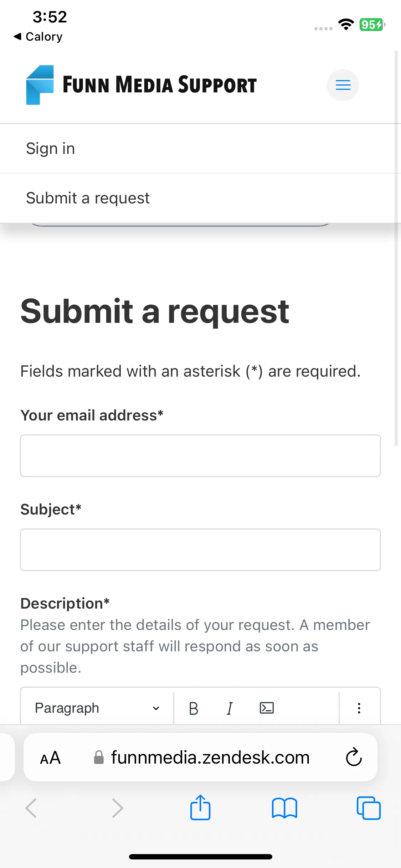Toggle code block button in editor toolbar
Image resolution: width=401 pixels, height=868 pixels.
[267, 708]
